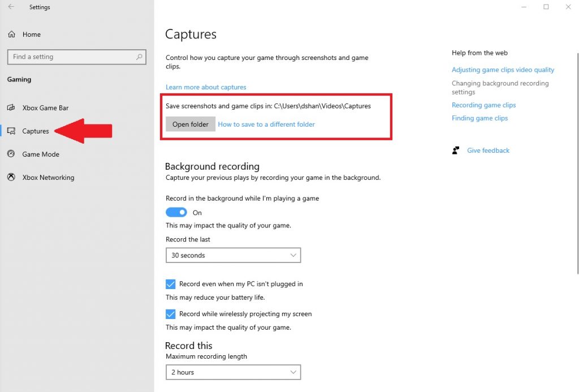The image size is (579, 392).
Task: Click the Open folder button
Action: [191, 124]
